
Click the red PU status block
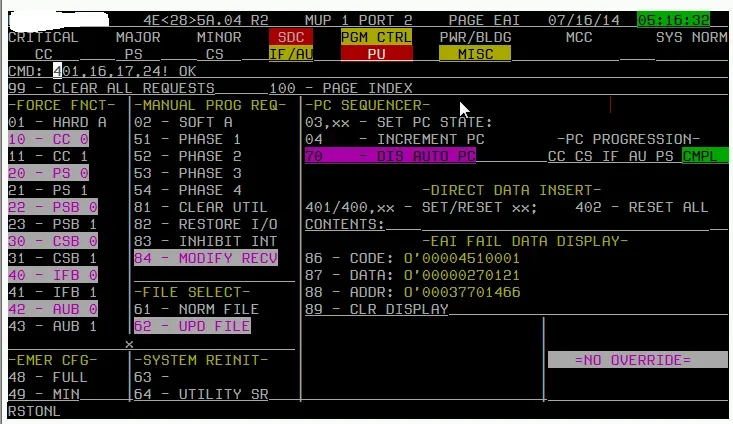(376, 54)
